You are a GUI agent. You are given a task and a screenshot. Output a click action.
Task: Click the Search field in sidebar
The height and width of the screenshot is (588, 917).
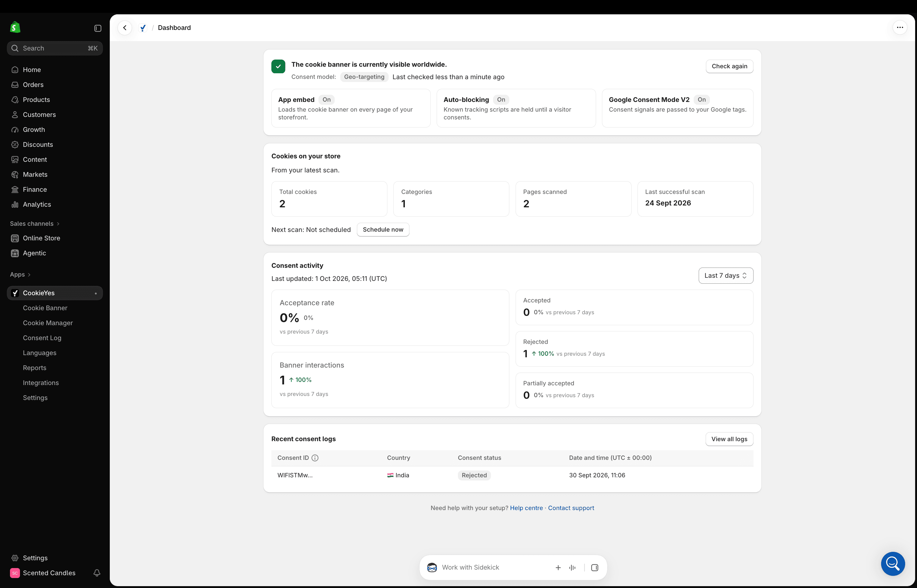point(55,48)
